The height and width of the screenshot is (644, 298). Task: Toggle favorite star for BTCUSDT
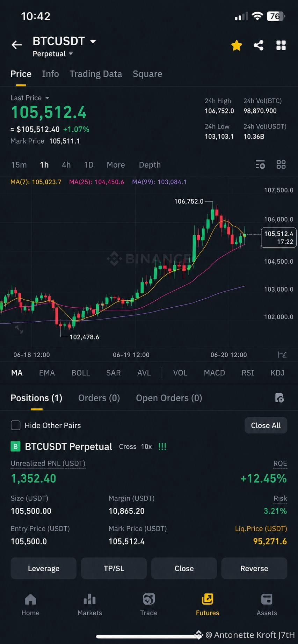click(237, 45)
